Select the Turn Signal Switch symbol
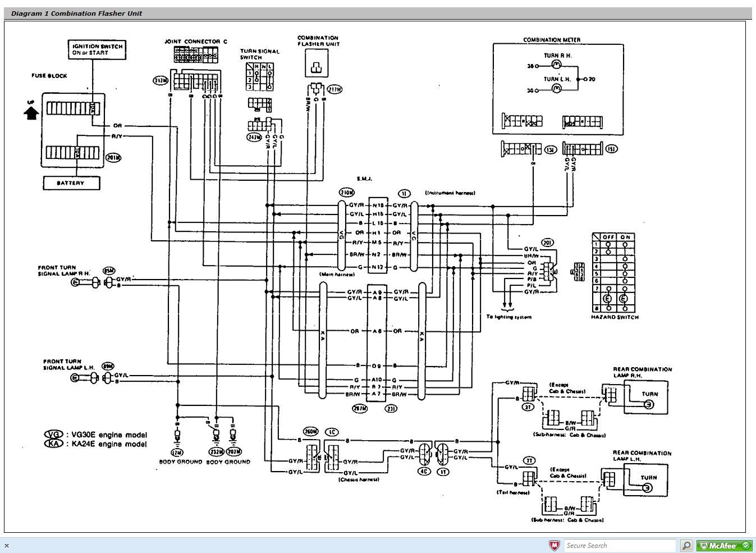Screen dimensions: 756x553 (x=260, y=77)
